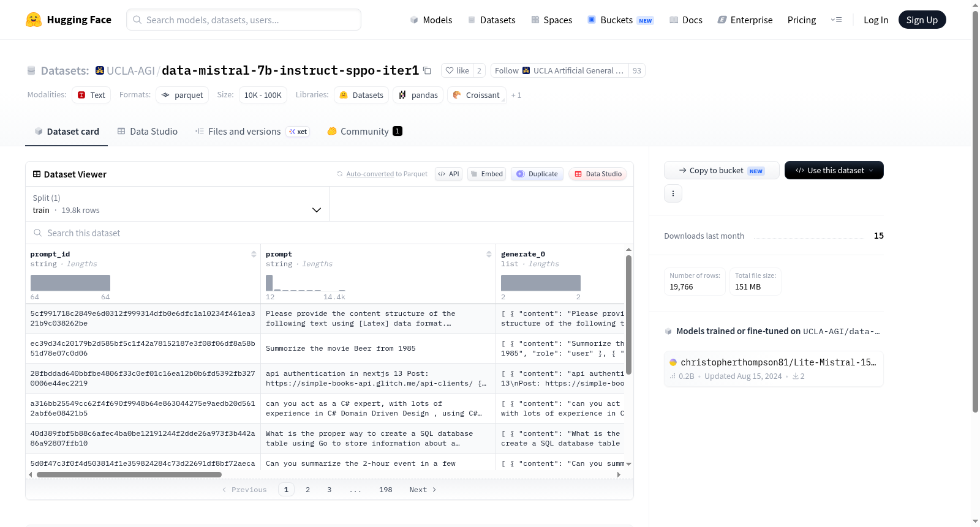Jump to page 198

pyautogui.click(x=386, y=490)
